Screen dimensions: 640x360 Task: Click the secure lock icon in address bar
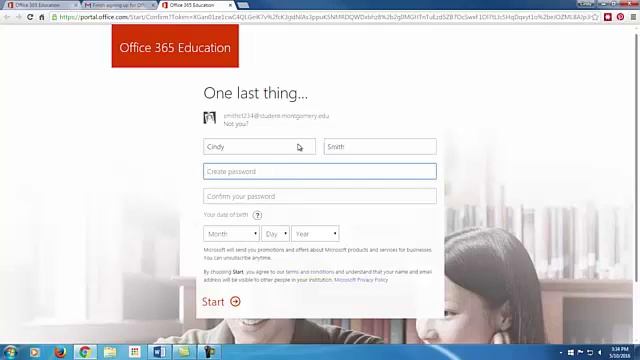pyautogui.click(x=54, y=17)
